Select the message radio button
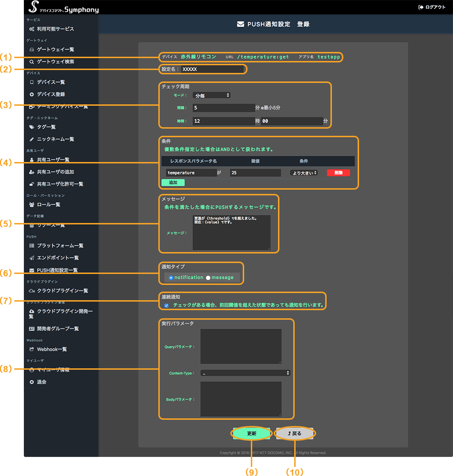The image size is (453, 476). [208, 278]
